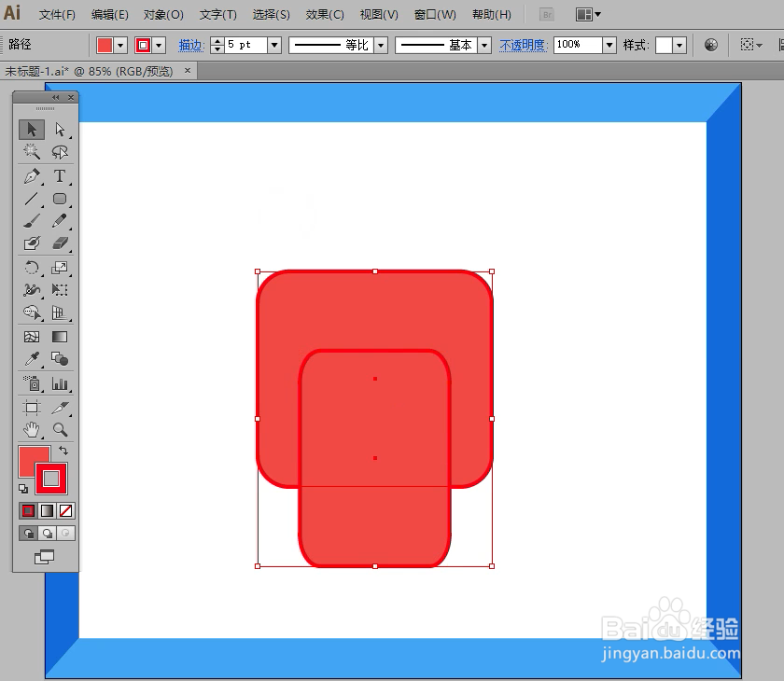
Task: Open the 不透明度 opacity panel link
Action: click(523, 46)
